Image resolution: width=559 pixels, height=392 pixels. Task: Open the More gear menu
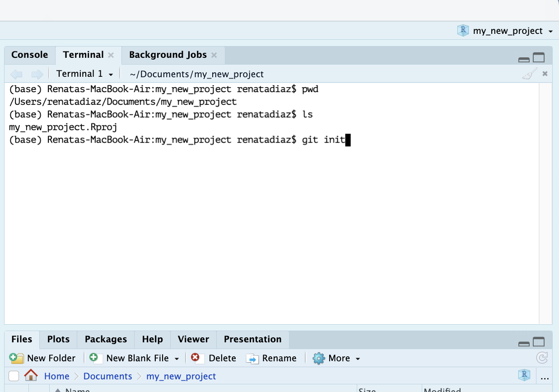point(337,358)
